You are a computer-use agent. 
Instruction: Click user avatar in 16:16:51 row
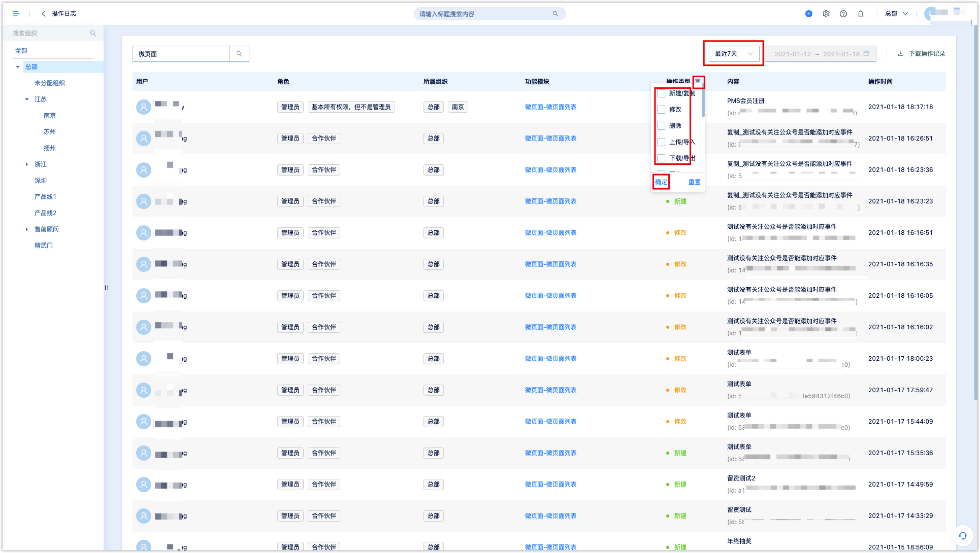[143, 233]
